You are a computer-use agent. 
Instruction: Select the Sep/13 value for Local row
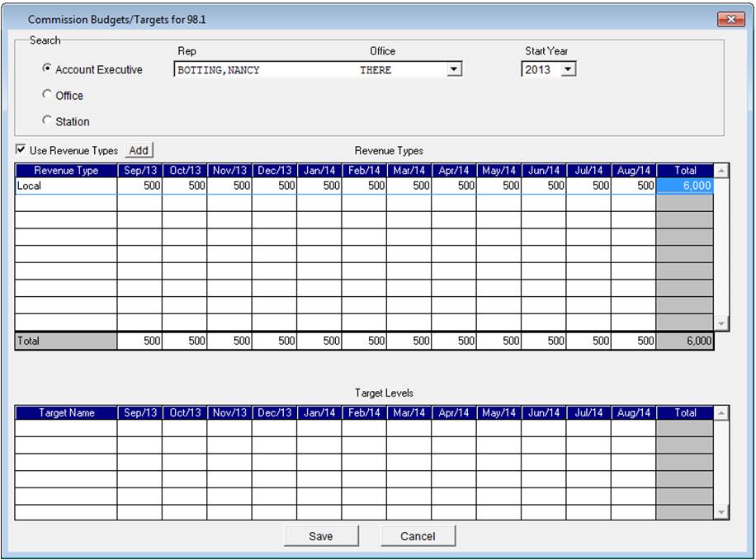click(139, 186)
